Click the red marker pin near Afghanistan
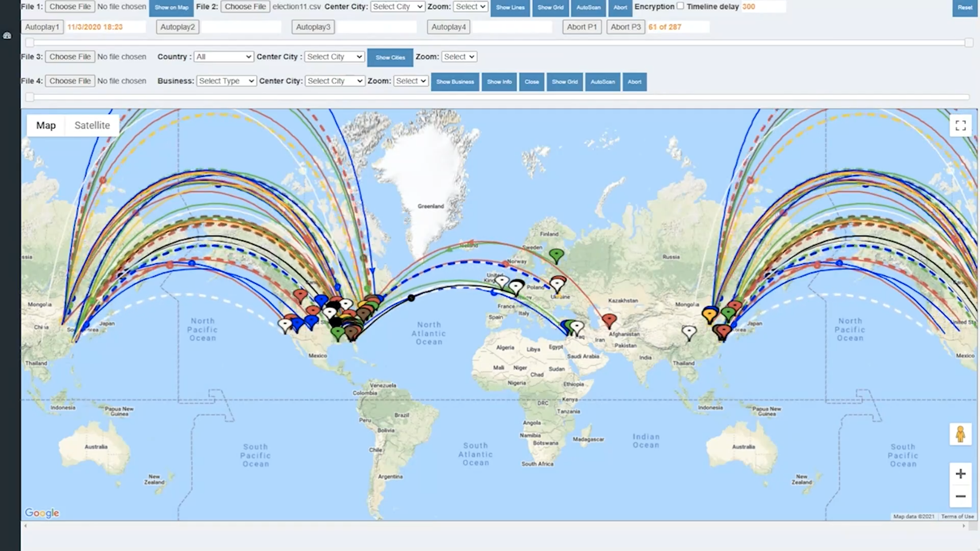 click(609, 321)
